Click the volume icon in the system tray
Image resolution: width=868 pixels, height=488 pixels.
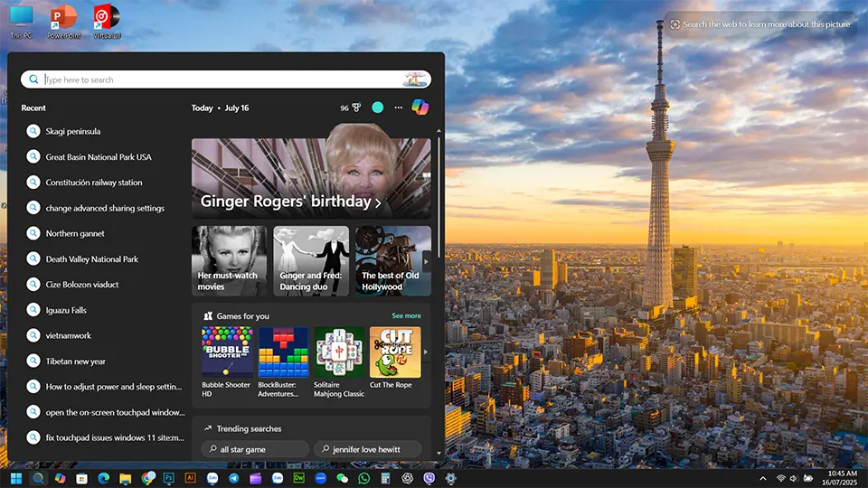coord(794,478)
